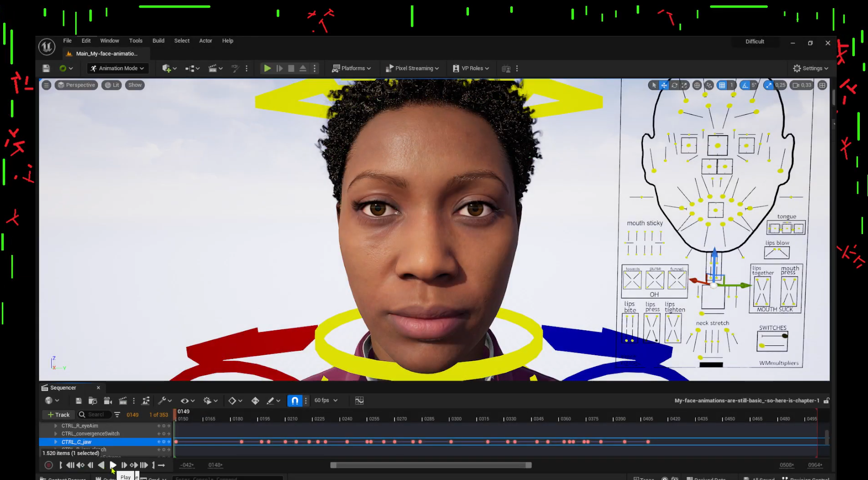Toggle the Sequencer magnet snapping button
The width and height of the screenshot is (868, 480).
point(295,401)
